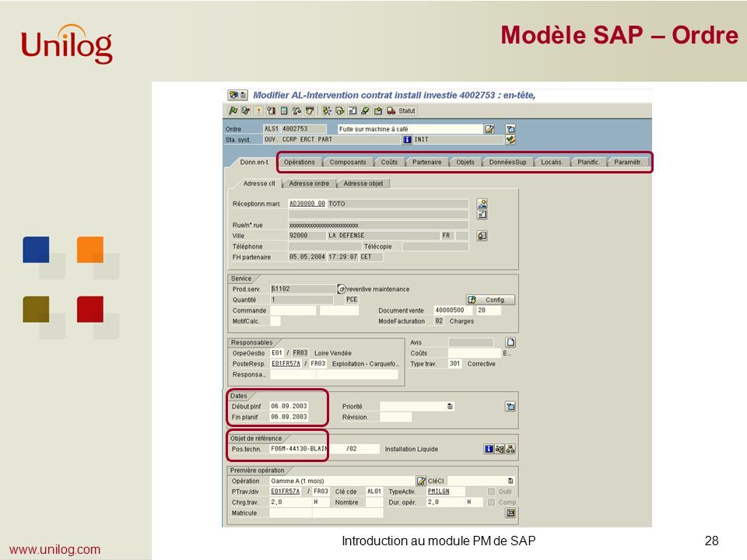Click the structure list icon beside Installation Liquide
This screenshot has width=747, height=560.
click(500, 449)
